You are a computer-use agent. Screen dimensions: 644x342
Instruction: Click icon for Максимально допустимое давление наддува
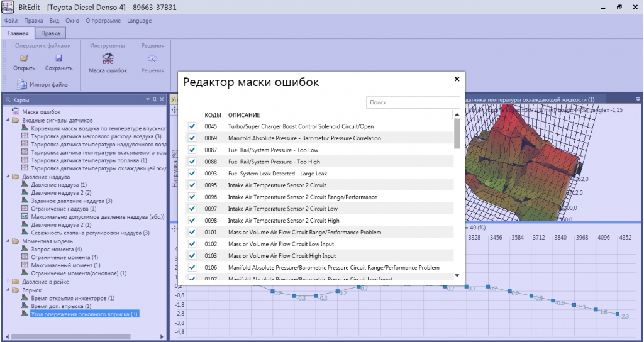(25, 217)
